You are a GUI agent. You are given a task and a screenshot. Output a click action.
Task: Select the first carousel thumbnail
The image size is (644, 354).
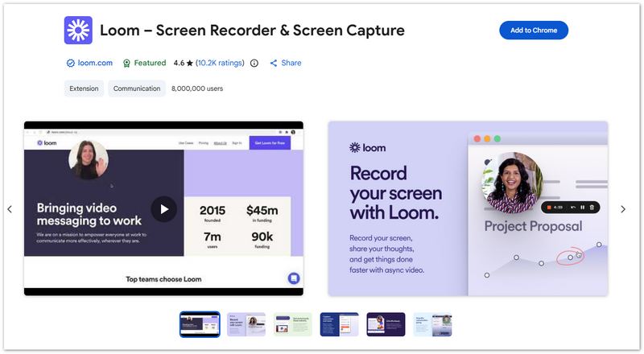[200, 324]
